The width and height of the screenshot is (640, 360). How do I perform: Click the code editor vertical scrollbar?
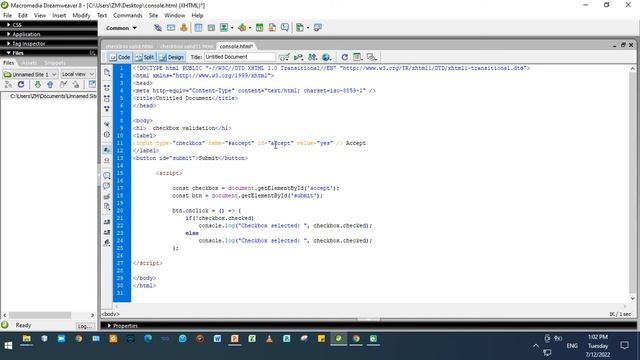(x=633, y=183)
